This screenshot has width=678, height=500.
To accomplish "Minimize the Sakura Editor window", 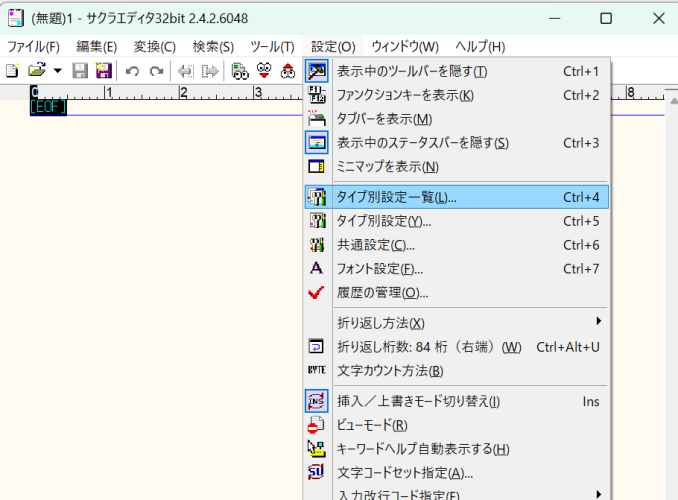I will tap(554, 18).
